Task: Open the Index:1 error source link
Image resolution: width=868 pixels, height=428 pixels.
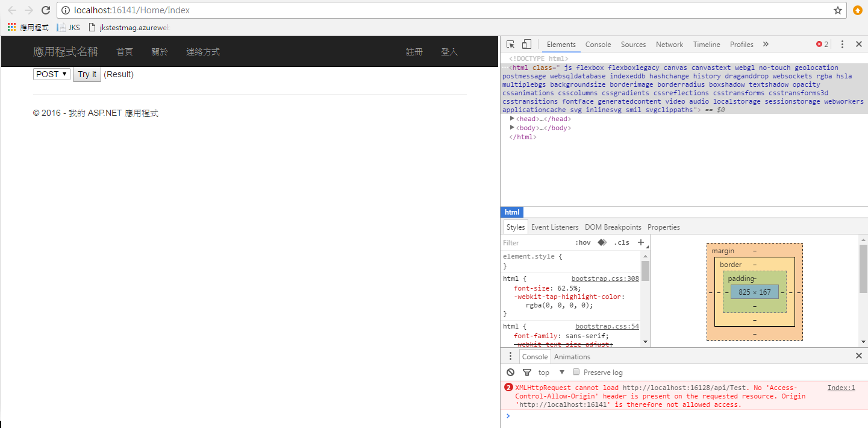Action: (841, 388)
